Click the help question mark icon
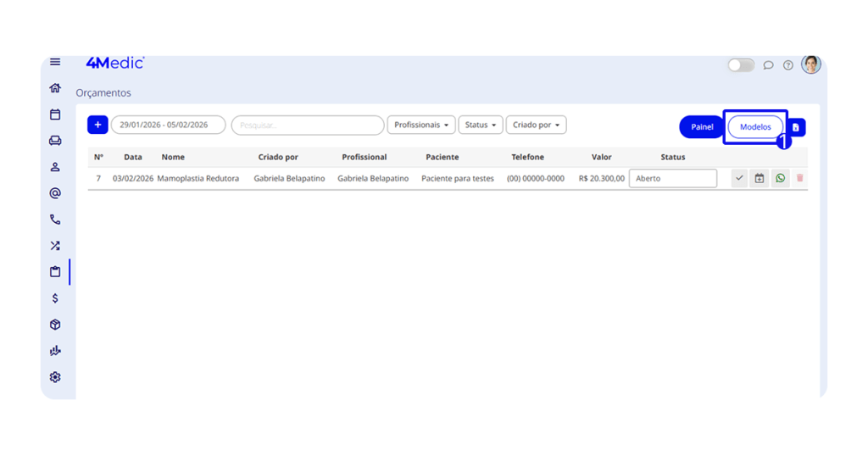Image resolution: width=868 pixels, height=456 pixels. (787, 65)
